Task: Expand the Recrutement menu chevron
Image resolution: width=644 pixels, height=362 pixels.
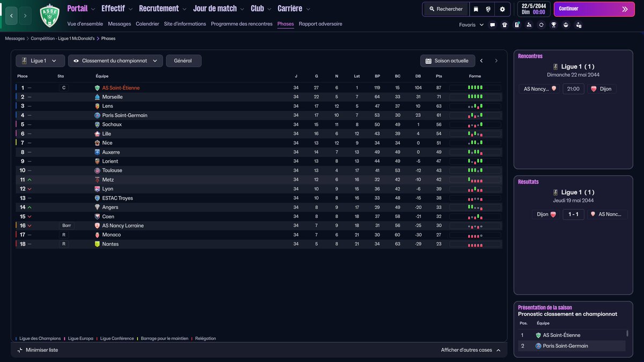Action: pos(185,9)
